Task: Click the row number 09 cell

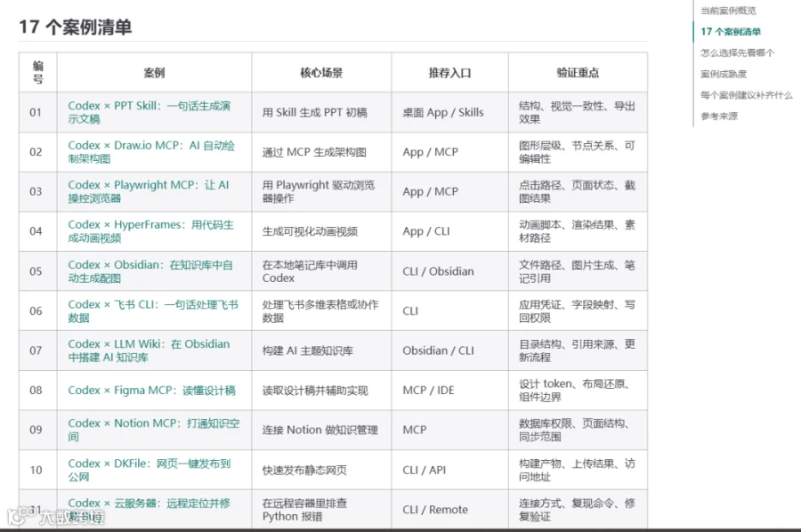Action: (x=37, y=430)
